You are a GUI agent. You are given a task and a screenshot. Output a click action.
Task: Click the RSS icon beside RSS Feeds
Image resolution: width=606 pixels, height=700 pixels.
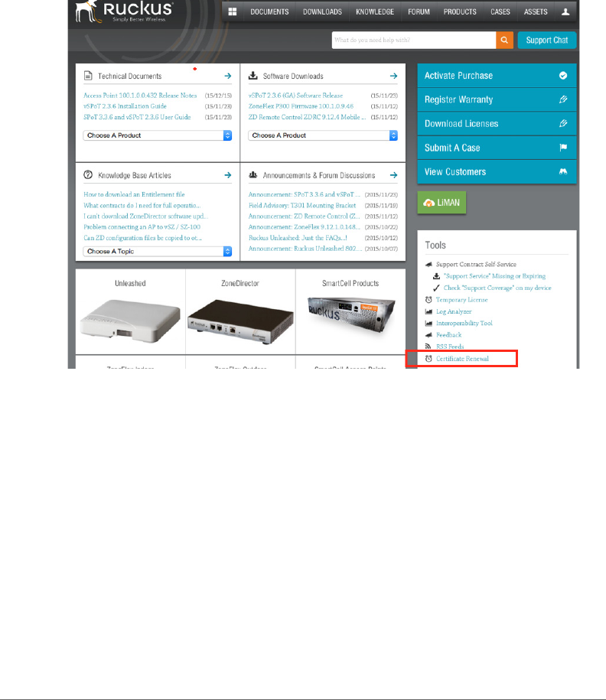pyautogui.click(x=428, y=347)
